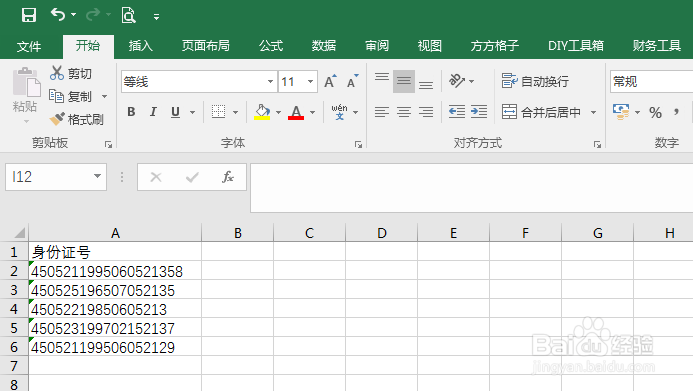Viewport: 693px width, 391px height.
Task: Toggle underline formatting
Action: point(175,112)
